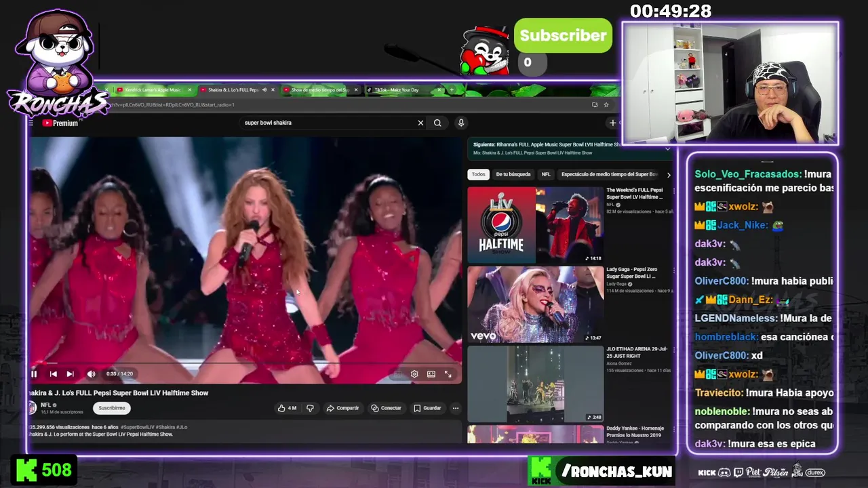Switch player to theater mode

(x=431, y=373)
